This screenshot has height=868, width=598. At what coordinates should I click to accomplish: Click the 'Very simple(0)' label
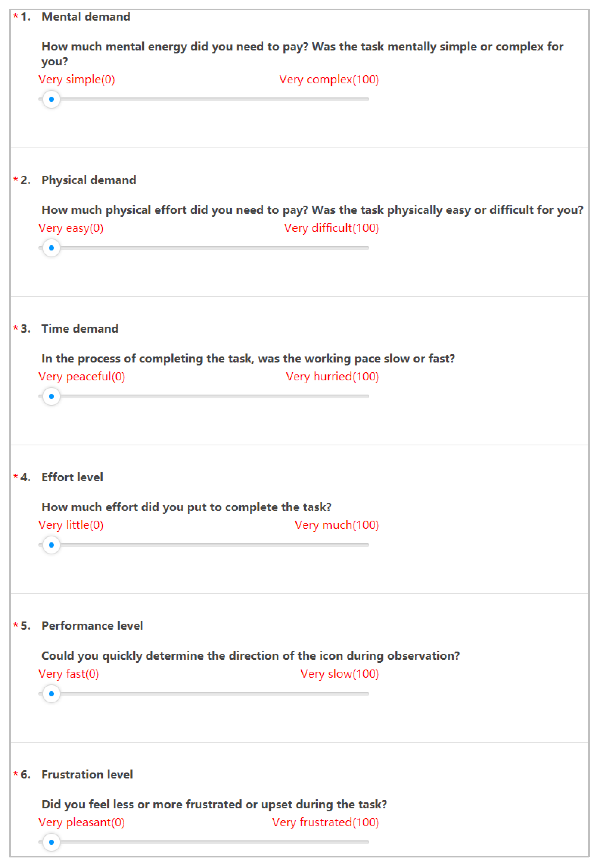tap(76, 79)
